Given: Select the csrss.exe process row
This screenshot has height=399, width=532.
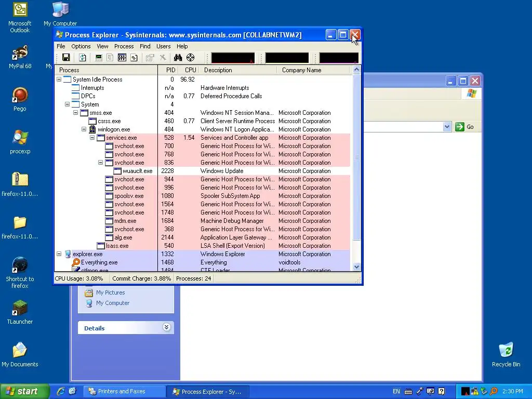Looking at the screenshot, I should (203, 121).
